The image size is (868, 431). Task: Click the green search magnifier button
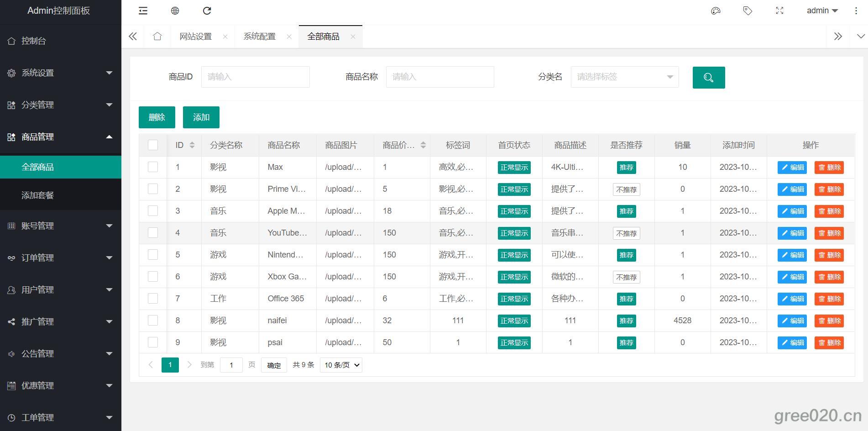coord(708,78)
